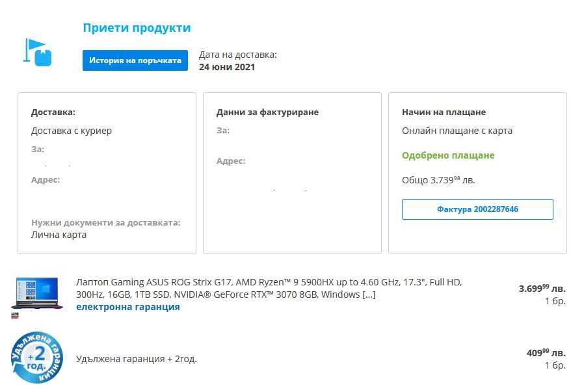Click the Доставка section heading
The height and width of the screenshot is (392, 584).
click(x=53, y=112)
